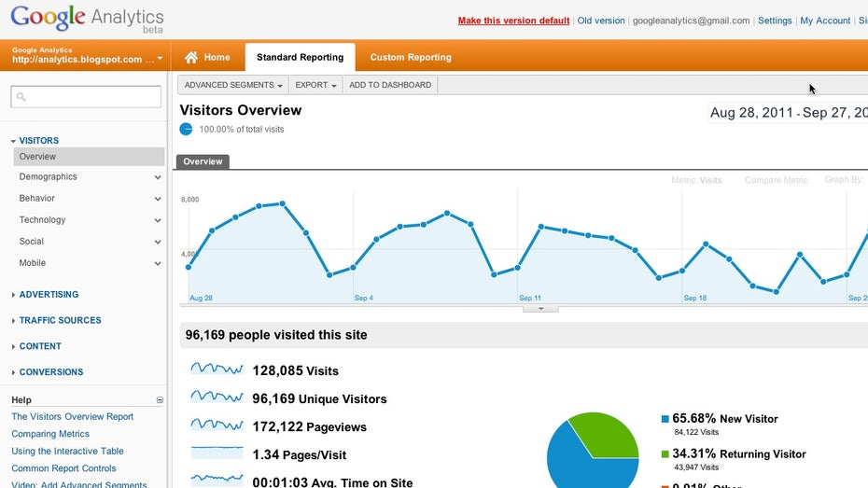Screen dimensions: 868x488
Task: Open the Settings link
Action: point(775,21)
